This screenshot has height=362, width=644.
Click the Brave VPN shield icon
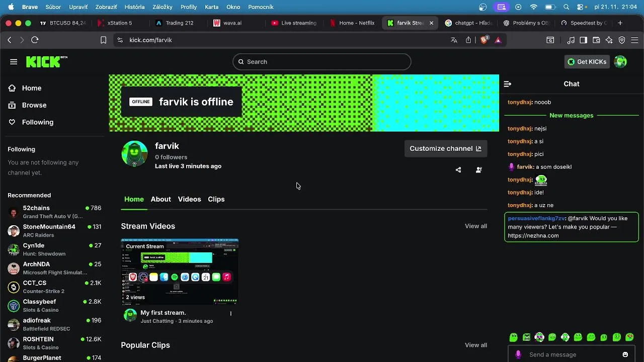coord(622,40)
